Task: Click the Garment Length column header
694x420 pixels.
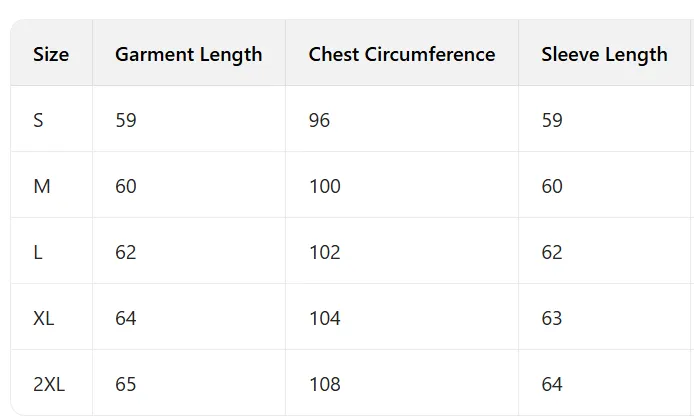Action: [x=188, y=54]
